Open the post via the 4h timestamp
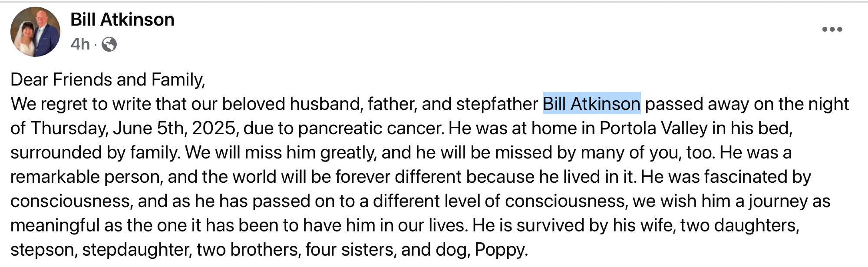The width and height of the screenshot is (868, 267). (80, 44)
